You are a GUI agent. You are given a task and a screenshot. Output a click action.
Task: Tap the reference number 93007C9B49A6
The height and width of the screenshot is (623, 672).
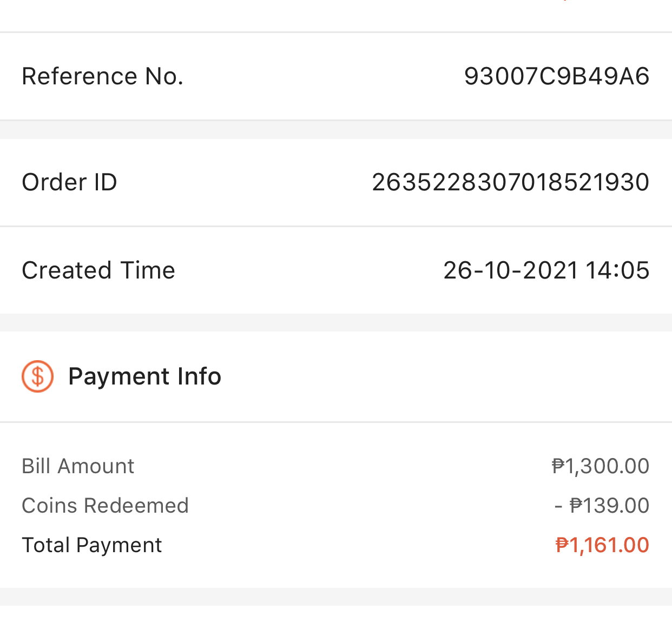pyautogui.click(x=557, y=76)
